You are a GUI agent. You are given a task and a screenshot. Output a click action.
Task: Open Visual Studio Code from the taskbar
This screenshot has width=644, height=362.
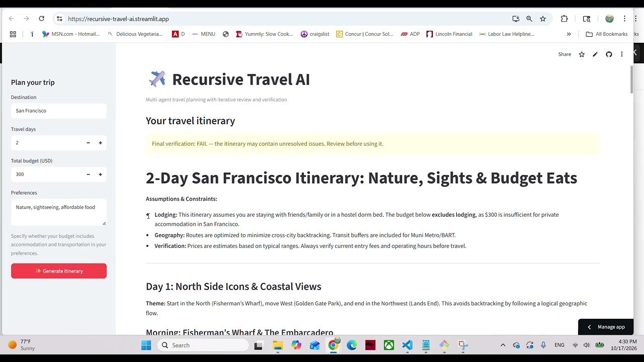[408, 345]
